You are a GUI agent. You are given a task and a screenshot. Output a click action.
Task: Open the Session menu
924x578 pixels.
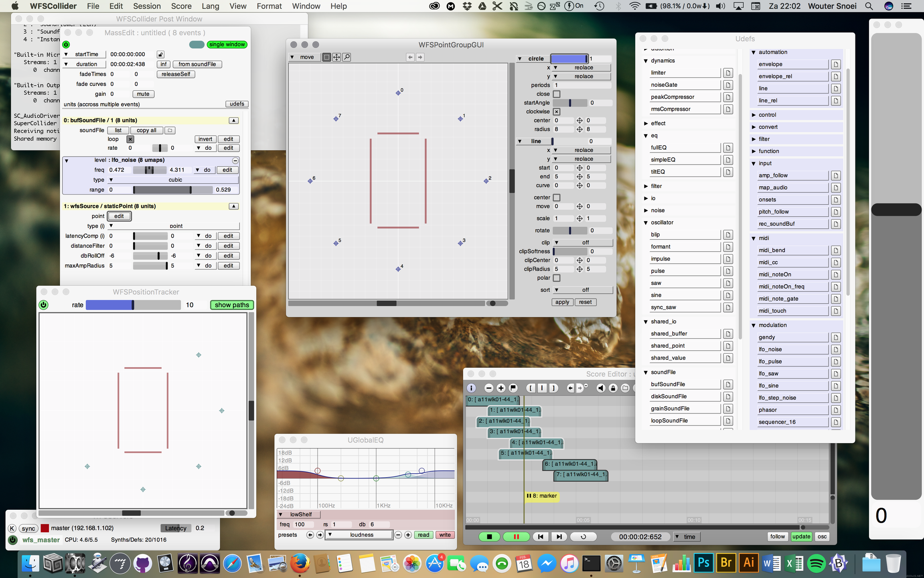[x=147, y=6]
